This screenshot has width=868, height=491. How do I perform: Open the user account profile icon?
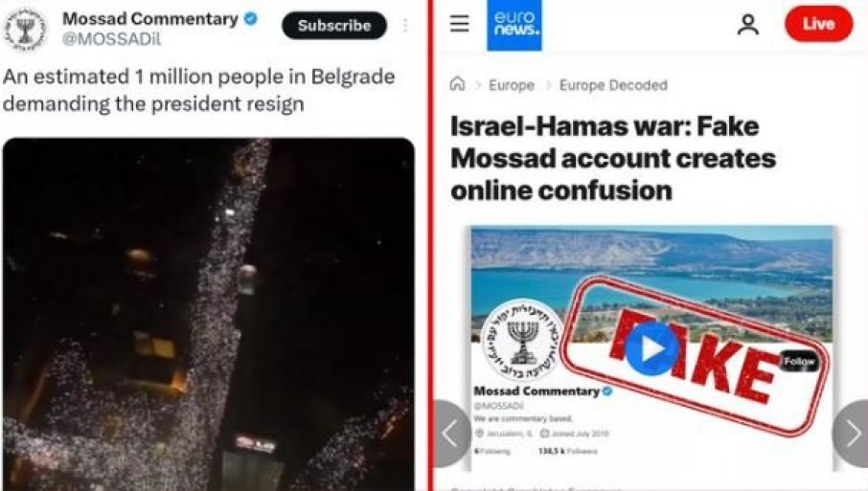[x=747, y=24]
